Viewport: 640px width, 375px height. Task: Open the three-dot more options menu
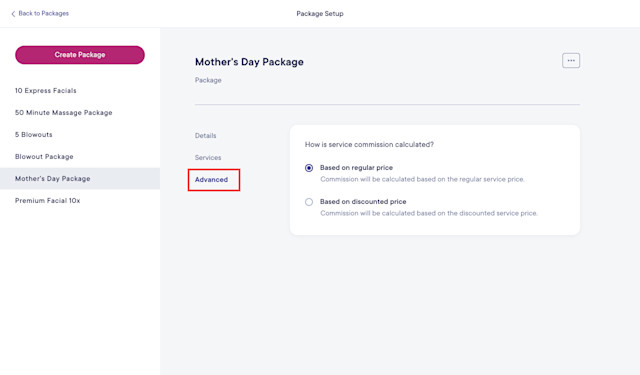[x=571, y=60]
